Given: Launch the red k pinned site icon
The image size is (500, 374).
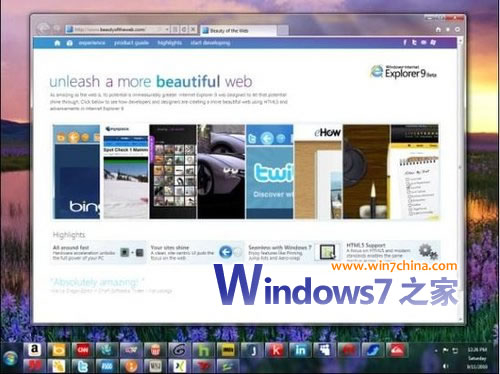Looking at the screenshot, I should pyautogui.click(x=276, y=350).
